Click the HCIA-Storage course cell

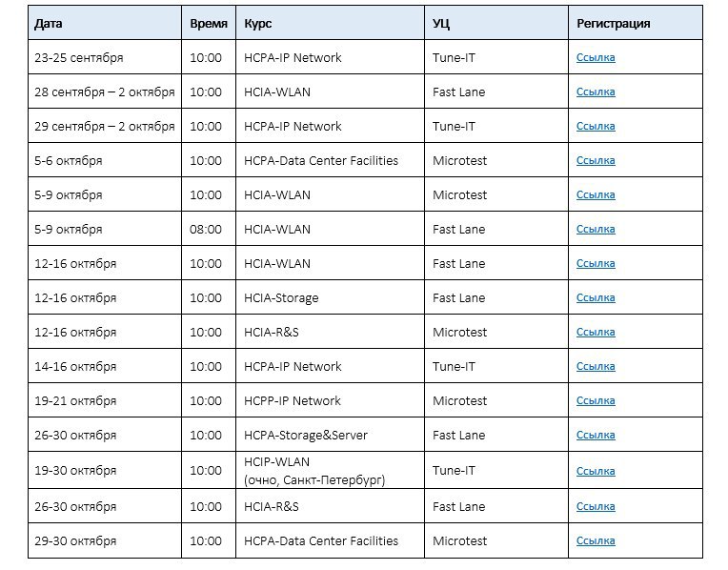click(x=281, y=297)
